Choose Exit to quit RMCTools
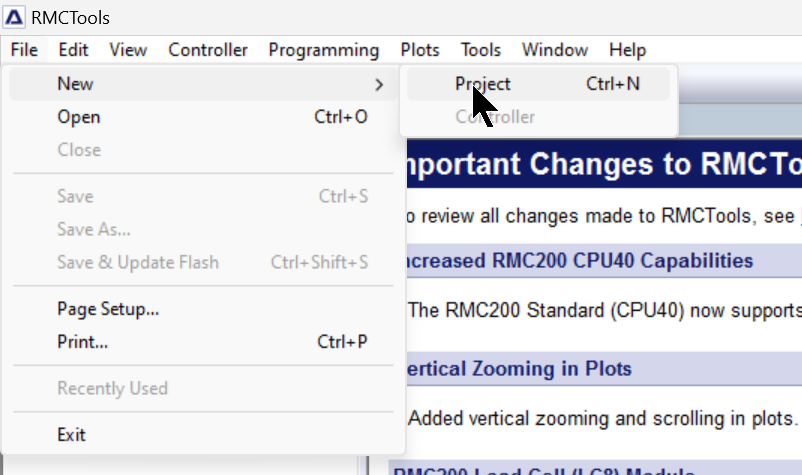802x475 pixels. pos(202,435)
